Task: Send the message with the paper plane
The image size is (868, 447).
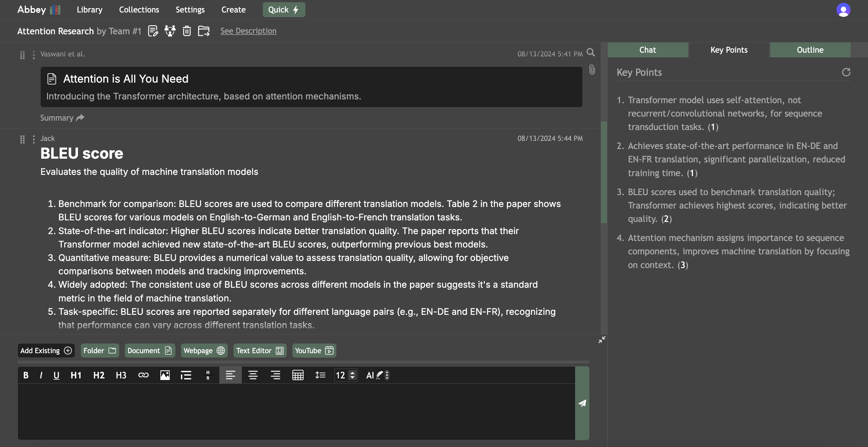Action: coord(582,403)
